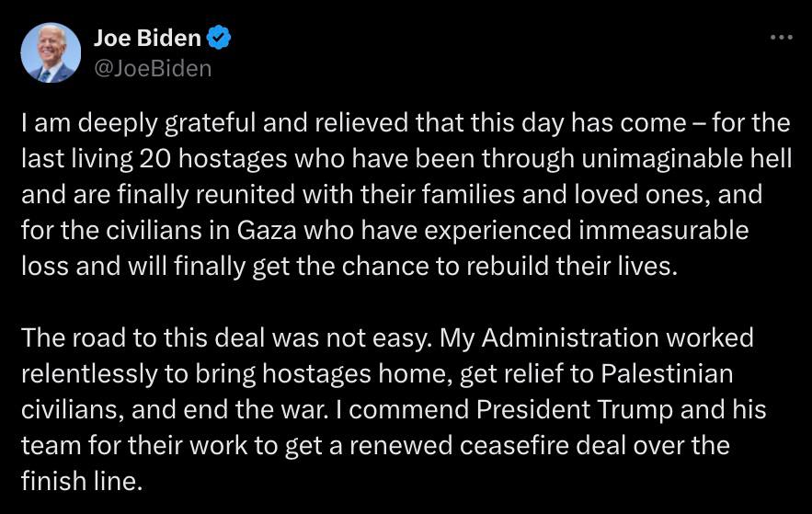Click the blue verified checkmark badge
Viewport: 812px width, 514px height.
pyautogui.click(x=219, y=39)
